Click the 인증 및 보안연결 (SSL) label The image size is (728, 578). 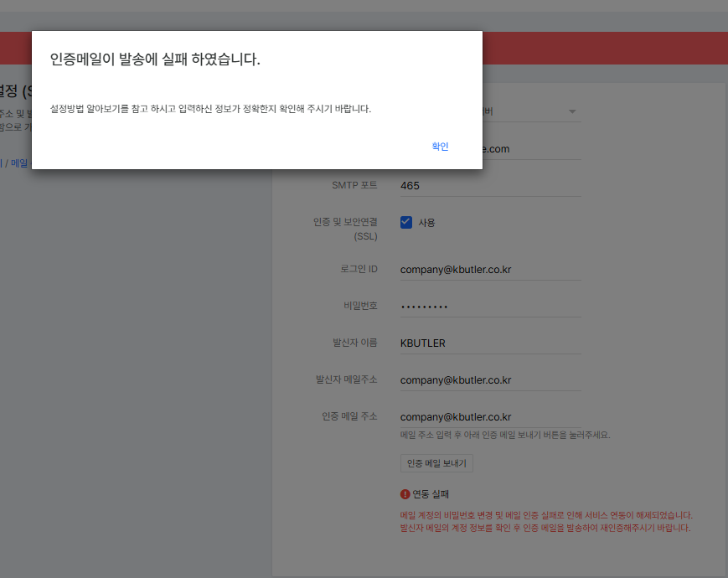[x=345, y=229]
